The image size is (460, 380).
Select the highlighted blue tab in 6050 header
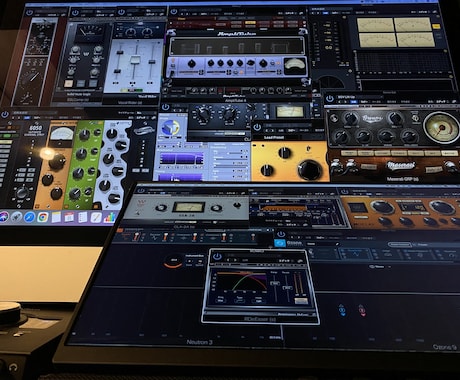tap(27, 118)
